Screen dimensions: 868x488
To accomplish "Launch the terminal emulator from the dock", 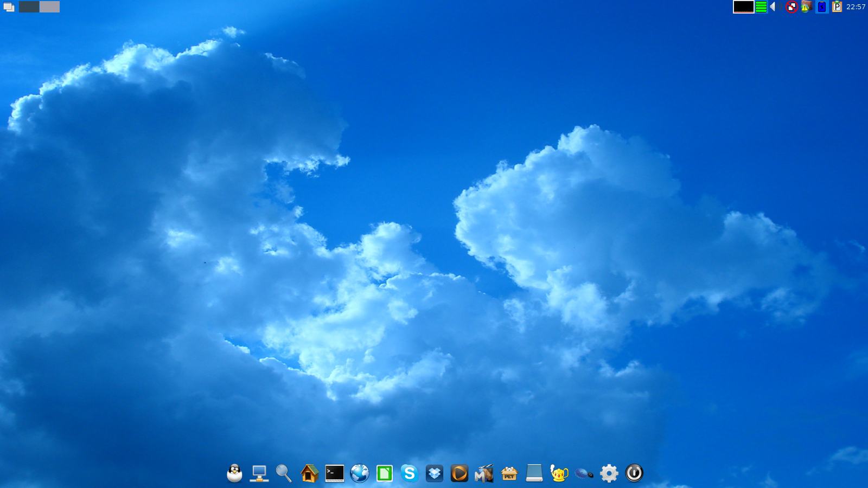I will pos(335,473).
